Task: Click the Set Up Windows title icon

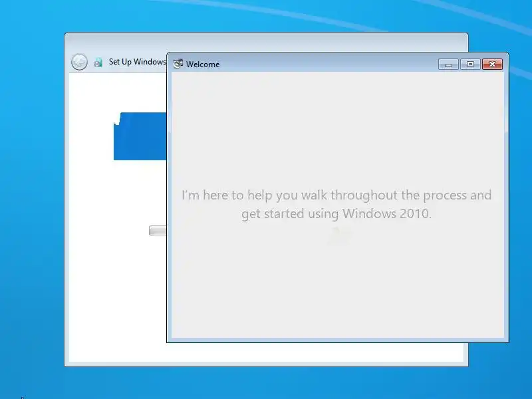Action: click(98, 62)
